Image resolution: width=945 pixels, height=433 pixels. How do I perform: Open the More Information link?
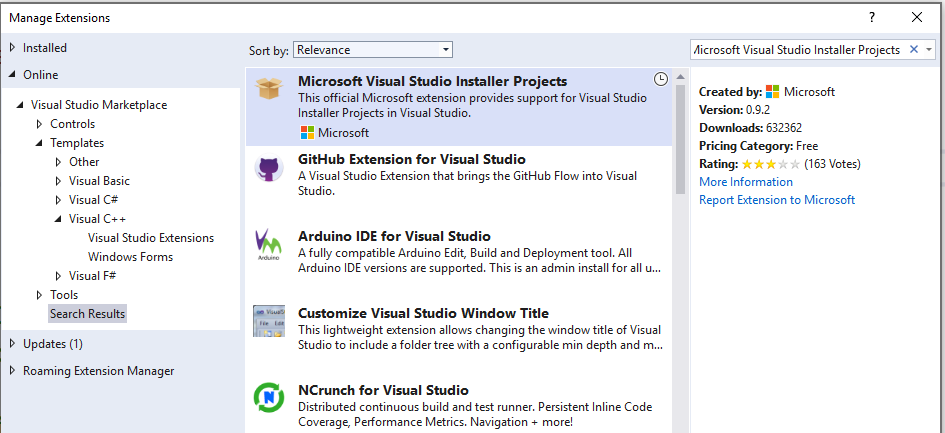[746, 182]
